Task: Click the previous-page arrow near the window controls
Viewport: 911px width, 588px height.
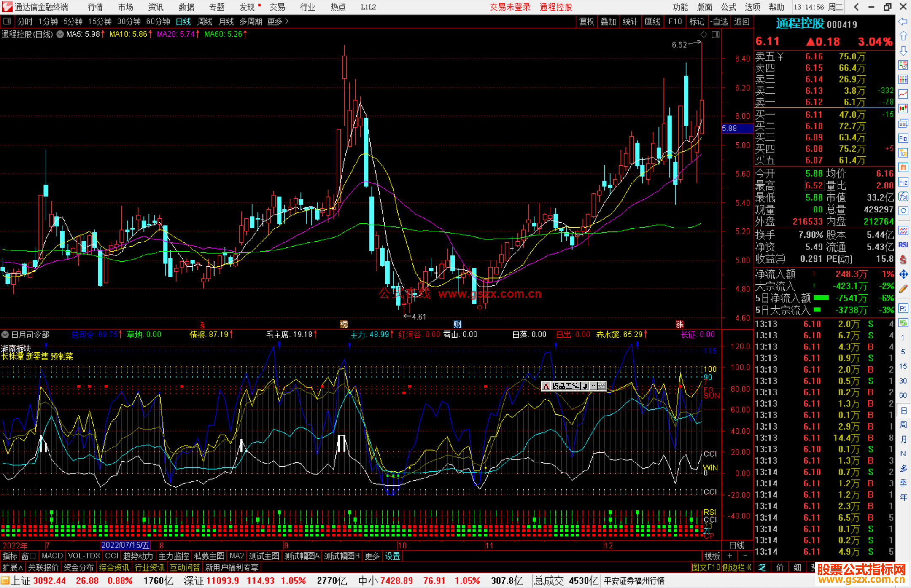Action: tap(857, 7)
